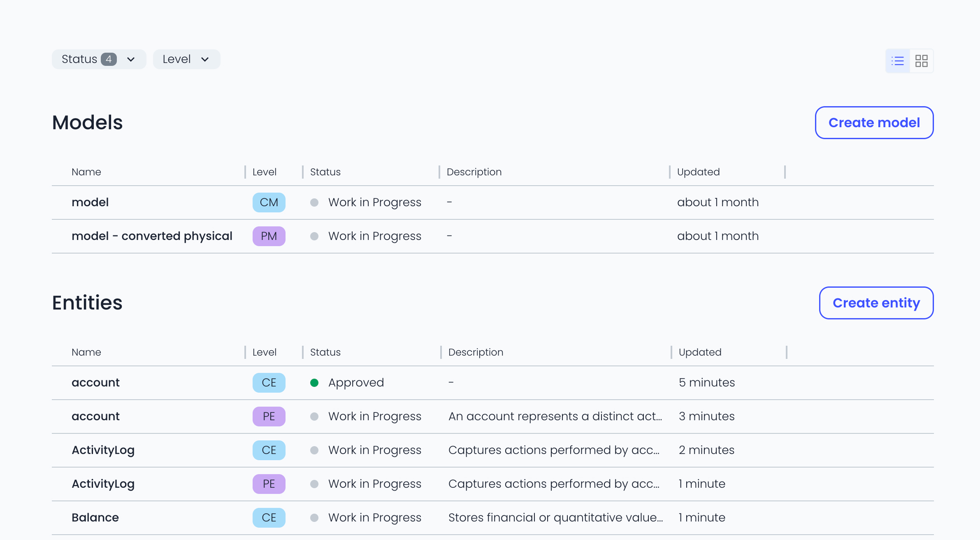
Task: Open model - converted physical
Action: pos(152,236)
